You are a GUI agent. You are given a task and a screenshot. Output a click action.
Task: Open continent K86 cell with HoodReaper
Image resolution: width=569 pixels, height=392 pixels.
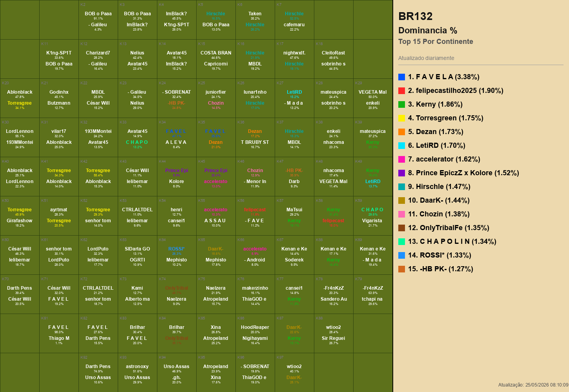coord(255,333)
